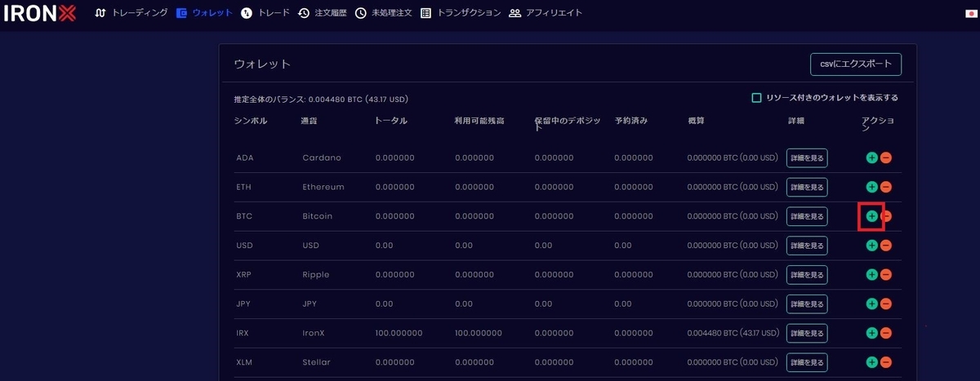
Task: Click the green plus deposit icon for IRX
Action: click(871, 333)
